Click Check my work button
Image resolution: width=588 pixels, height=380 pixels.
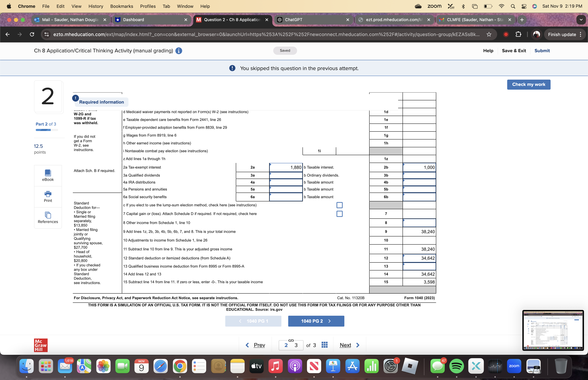(528, 84)
